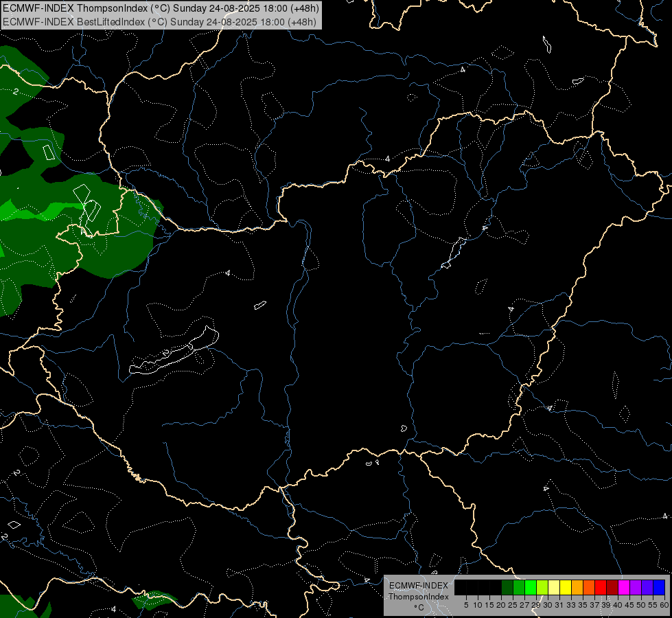This screenshot has height=618, width=672.
Task: Click the ECMWF-INDEX label in the legend
Action: [x=419, y=586]
